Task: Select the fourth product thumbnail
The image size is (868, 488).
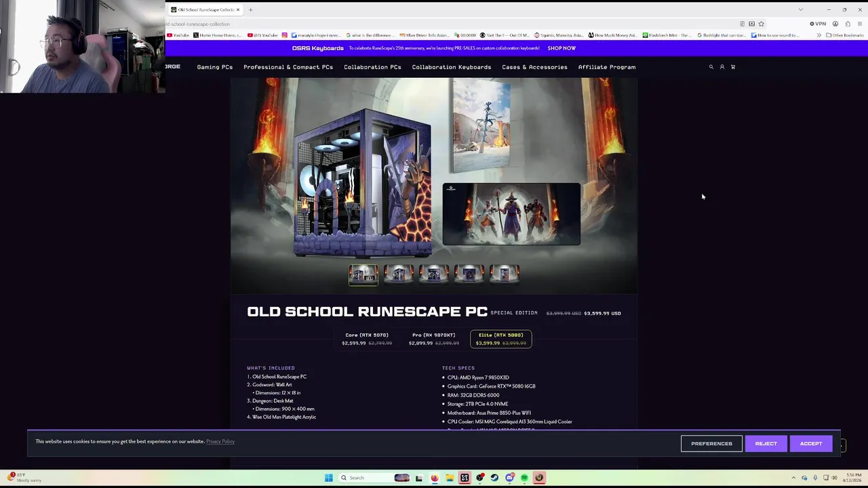Action: (469, 274)
